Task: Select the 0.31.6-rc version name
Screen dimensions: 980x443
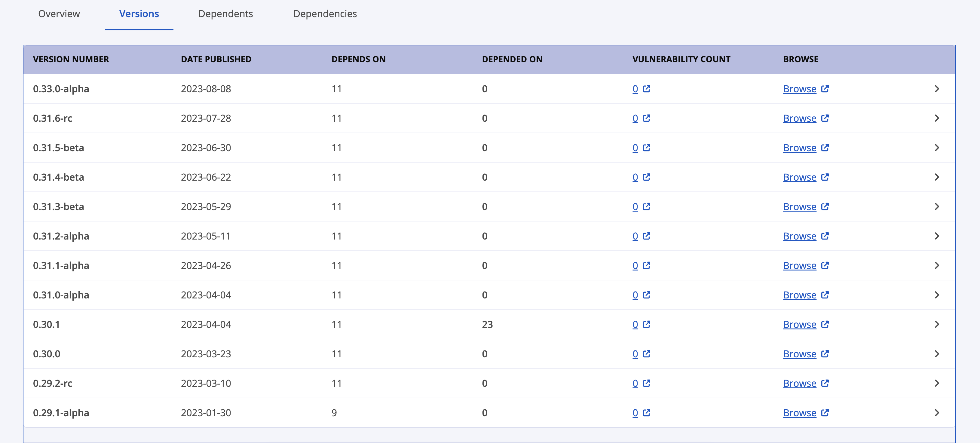Action: pyautogui.click(x=53, y=118)
